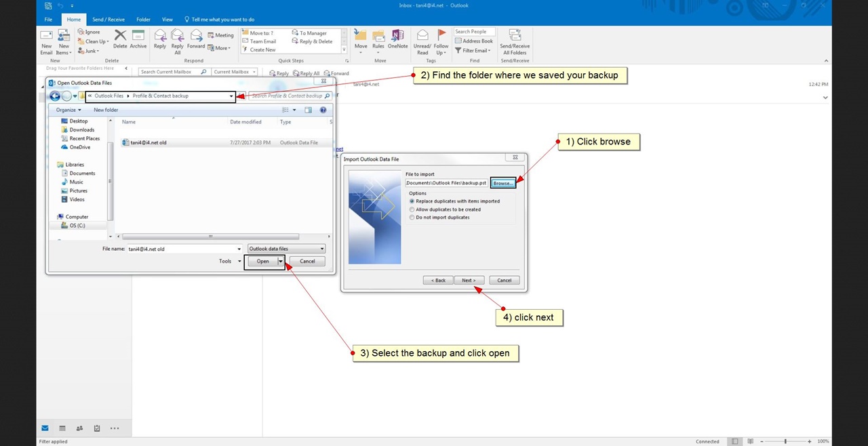Select OneDrive in the navigation pane
This screenshot has width=868, height=446.
pos(79,147)
